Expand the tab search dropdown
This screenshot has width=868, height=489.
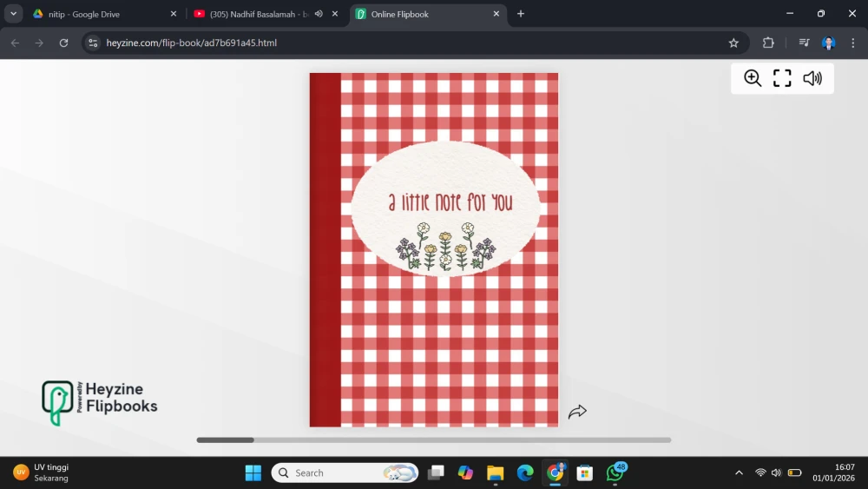14,14
